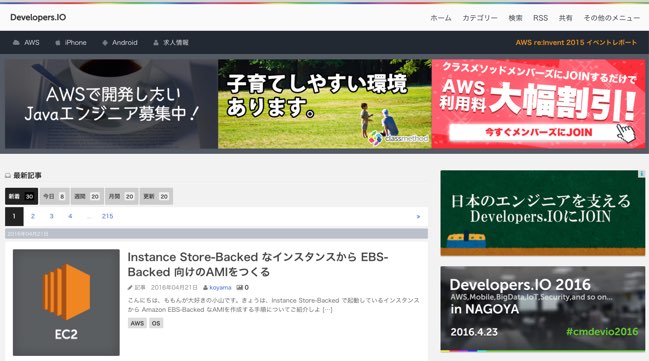Go to pagination page 1
This screenshot has height=361, width=649.
pyautogui.click(x=14, y=216)
